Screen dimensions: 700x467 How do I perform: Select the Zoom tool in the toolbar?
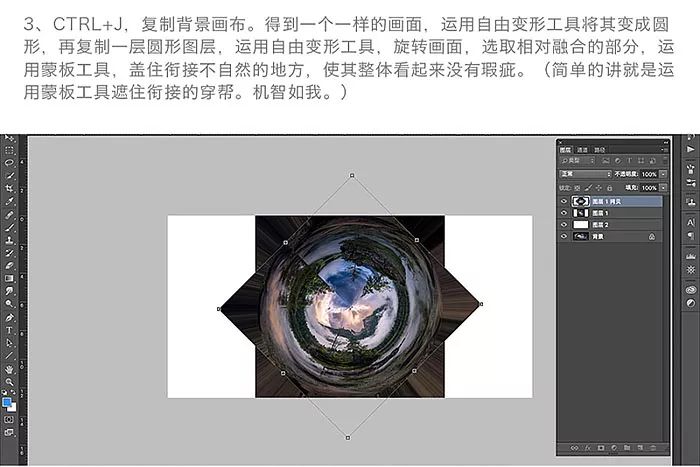coord(10,381)
